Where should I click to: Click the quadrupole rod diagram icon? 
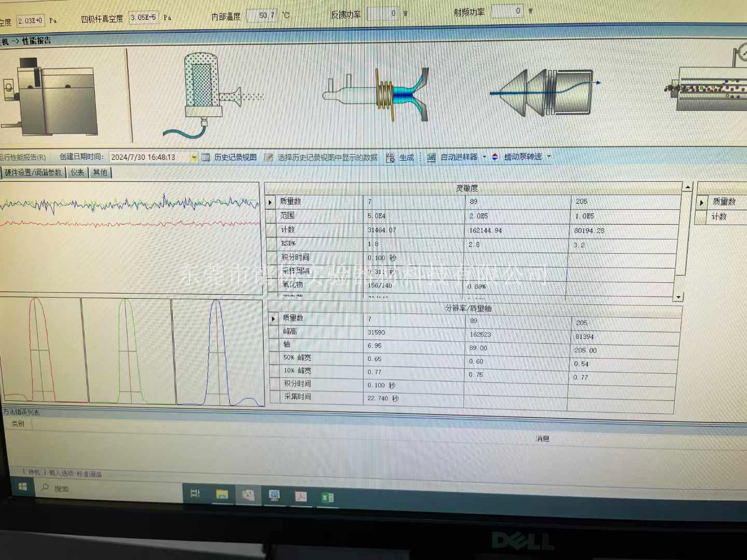point(711,89)
